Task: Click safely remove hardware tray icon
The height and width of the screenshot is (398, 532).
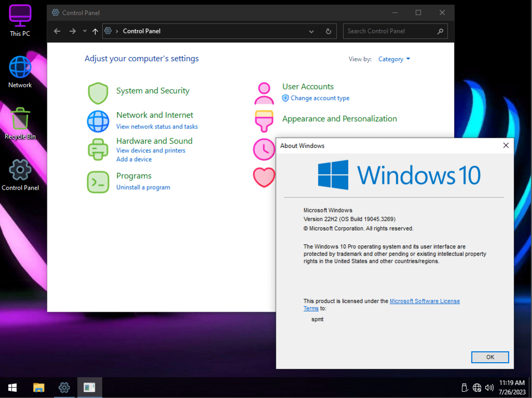Action: (x=465, y=388)
